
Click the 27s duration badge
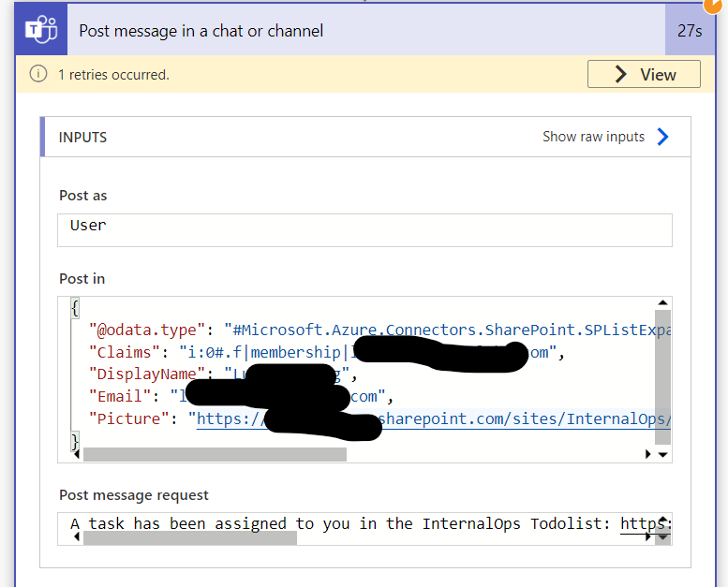(690, 31)
